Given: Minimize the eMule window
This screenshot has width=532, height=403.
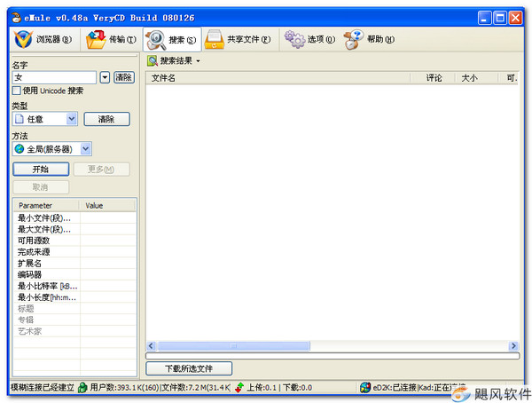Looking at the screenshot, I should [484, 18].
